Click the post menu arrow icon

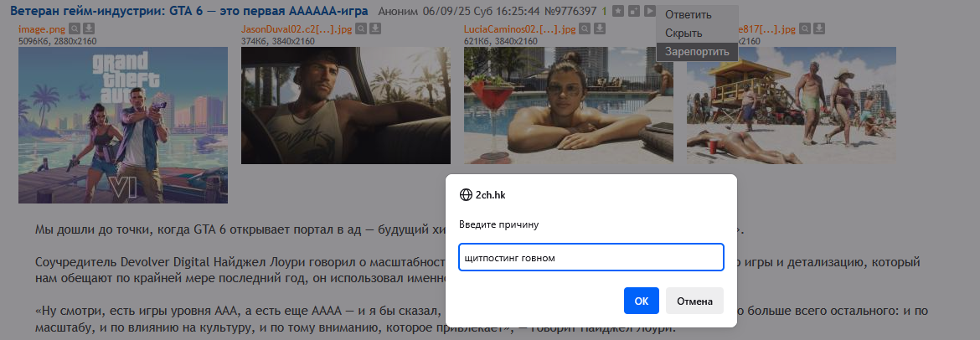point(650,11)
